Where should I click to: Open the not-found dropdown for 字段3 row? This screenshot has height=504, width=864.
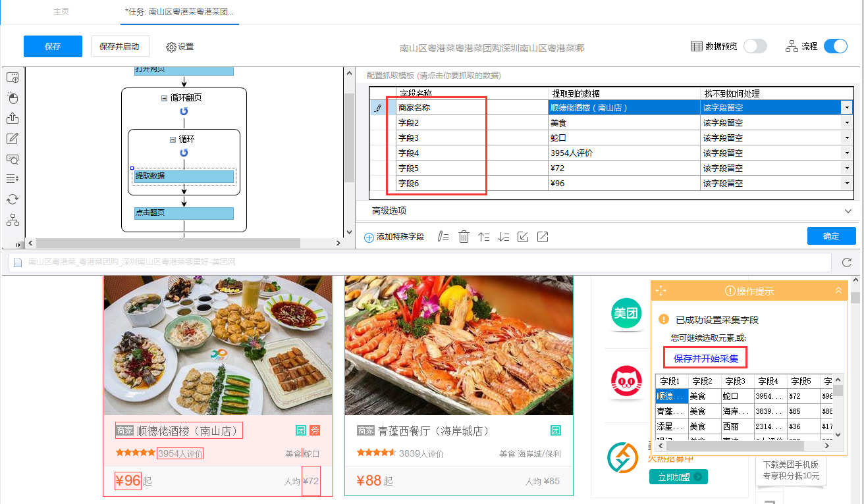(846, 138)
